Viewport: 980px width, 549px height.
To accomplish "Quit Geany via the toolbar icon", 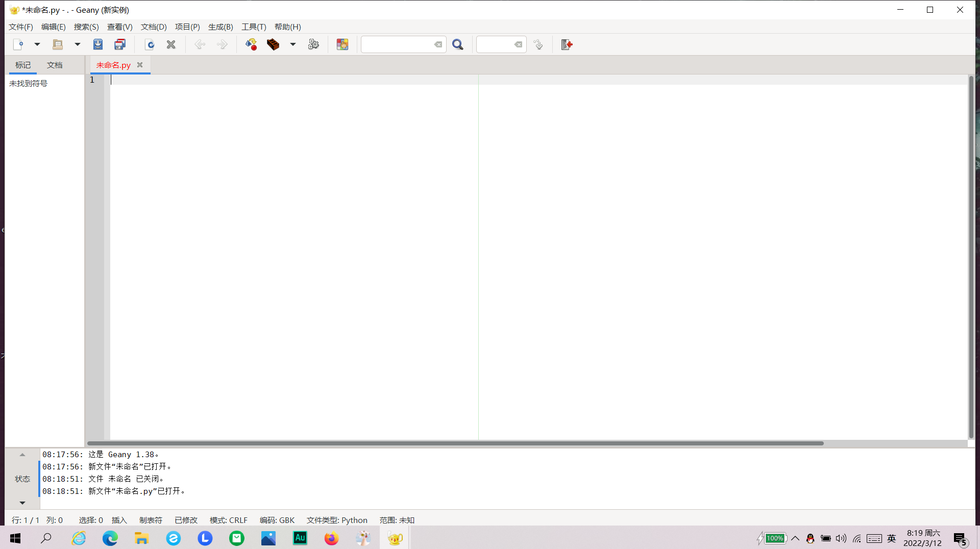I will (567, 44).
